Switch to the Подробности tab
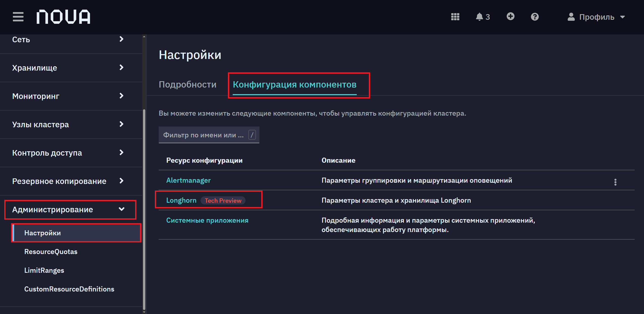 tap(187, 85)
